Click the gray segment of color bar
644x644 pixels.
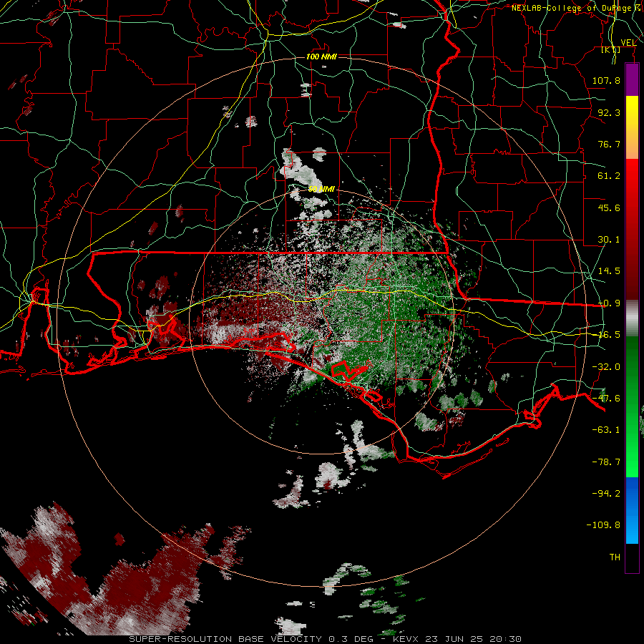632,318
